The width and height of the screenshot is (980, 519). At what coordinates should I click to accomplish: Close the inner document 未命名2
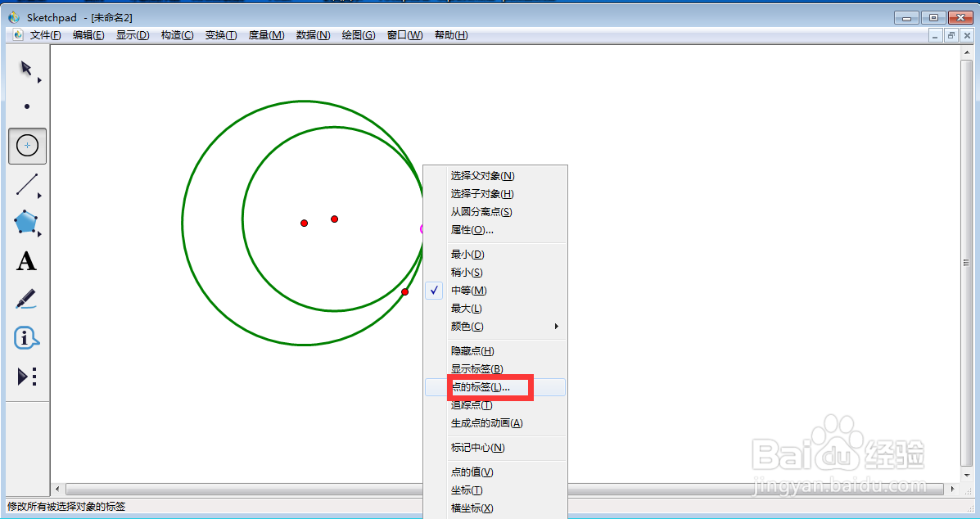tap(967, 35)
